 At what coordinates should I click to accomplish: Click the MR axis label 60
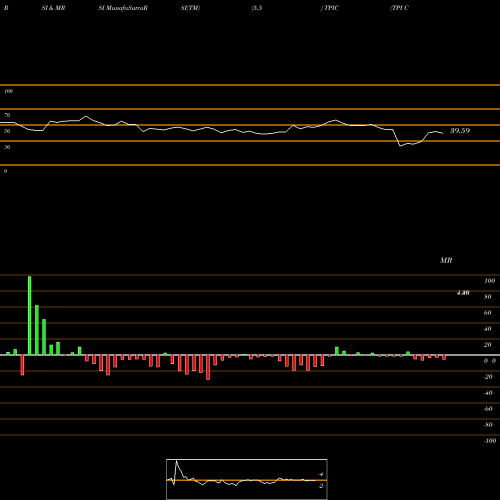point(488,313)
